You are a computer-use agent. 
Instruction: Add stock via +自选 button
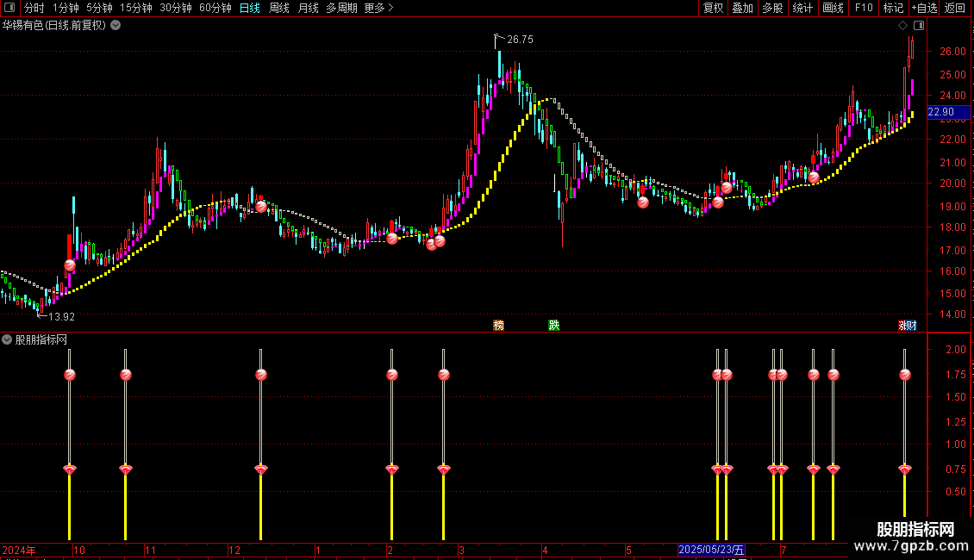tap(924, 8)
